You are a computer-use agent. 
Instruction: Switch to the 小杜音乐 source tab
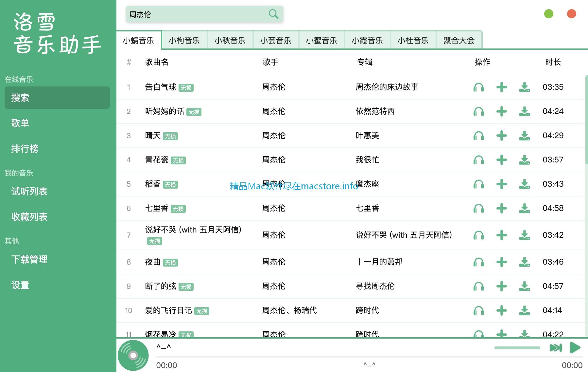click(413, 40)
